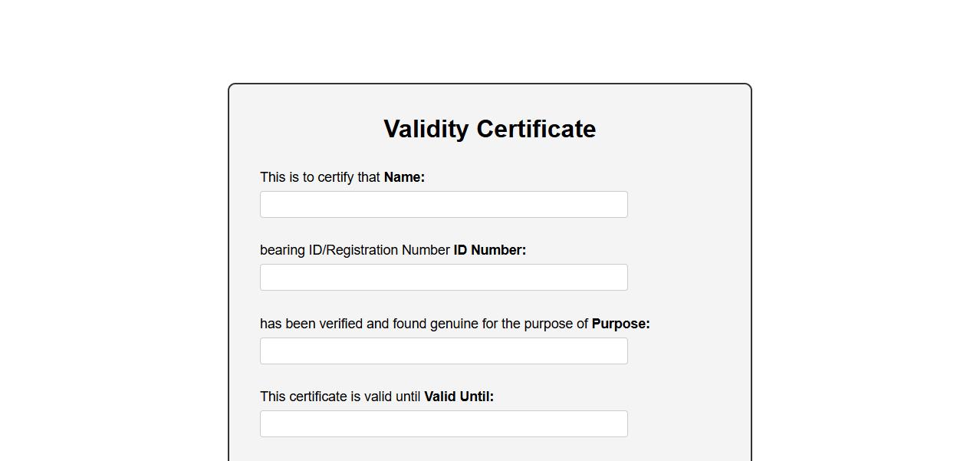The image size is (980, 461).
Task: Click the word "Certificate" in the heading
Action: (x=536, y=129)
